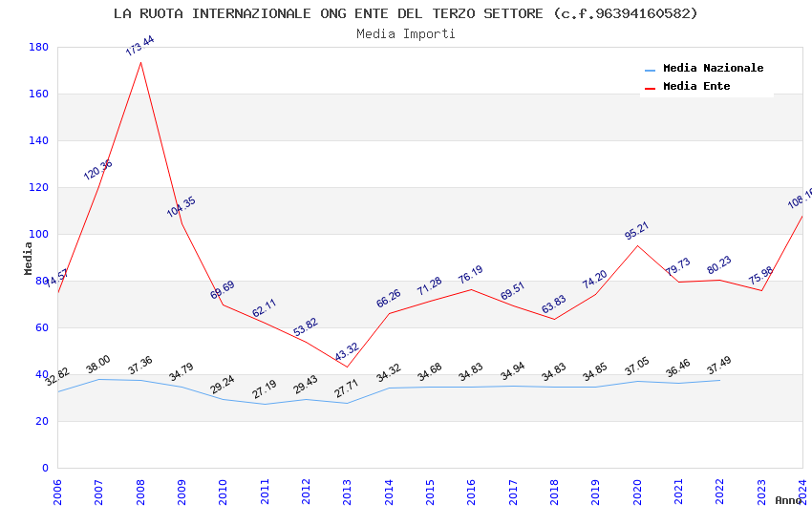Screen dimensions: 812x525
Task: Click the 0 y-axis tick label
Action: pos(46,468)
